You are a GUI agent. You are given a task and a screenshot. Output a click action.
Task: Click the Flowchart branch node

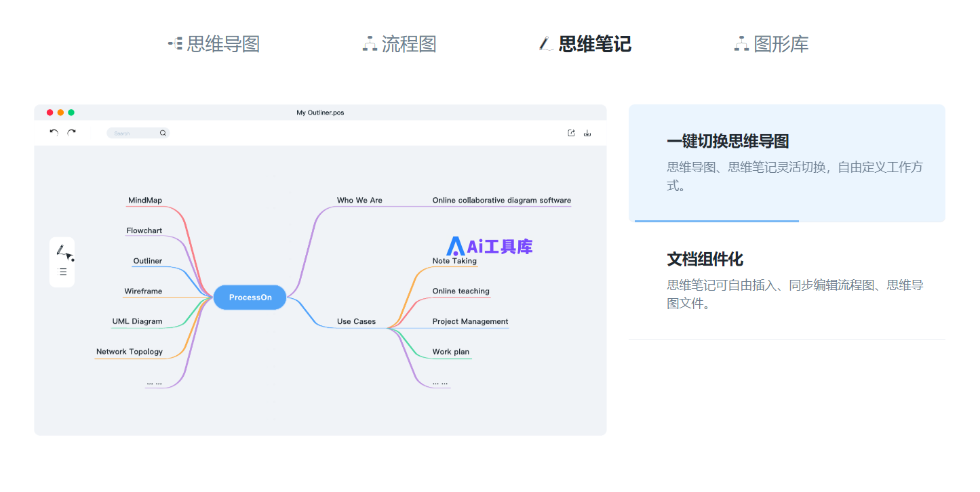(x=144, y=231)
